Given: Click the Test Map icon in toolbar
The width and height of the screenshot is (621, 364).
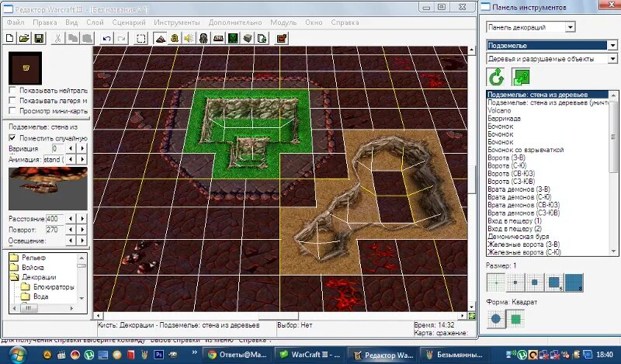Looking at the screenshot, I should [282, 39].
